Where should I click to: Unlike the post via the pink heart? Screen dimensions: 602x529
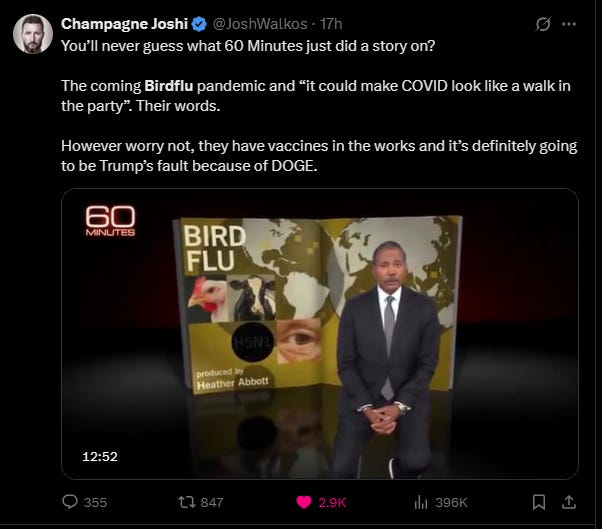304,502
